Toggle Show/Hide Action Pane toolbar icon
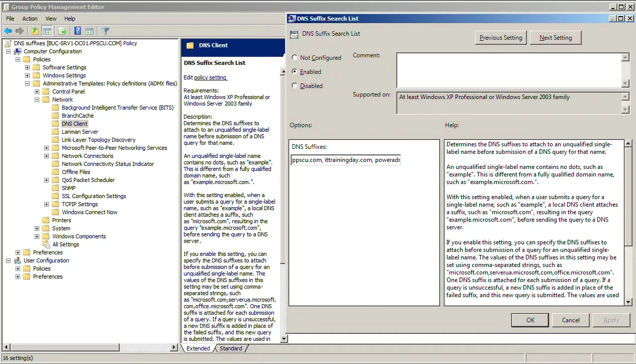Image resolution: width=636 pixels, height=364 pixels. coord(89,31)
